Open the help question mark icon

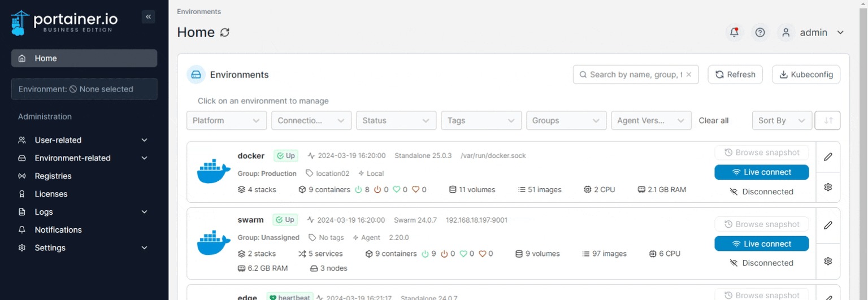click(760, 33)
